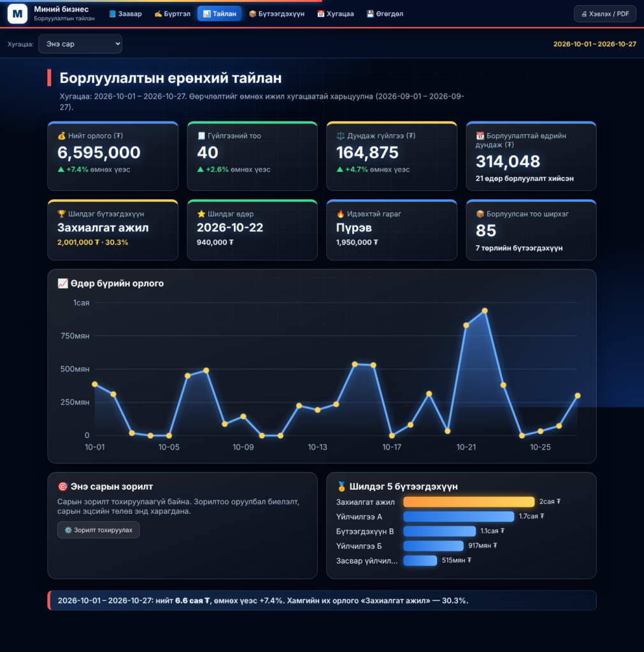Click the date range 2026-10-01 – 2026-10-27 at top right
The width and height of the screenshot is (644, 652).
594,44
